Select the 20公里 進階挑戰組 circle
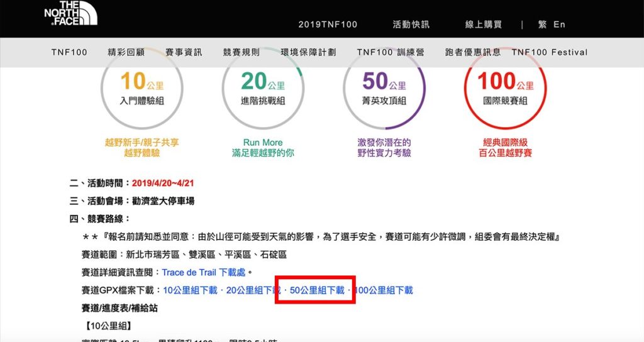The width and height of the screenshot is (644, 342). click(x=263, y=88)
